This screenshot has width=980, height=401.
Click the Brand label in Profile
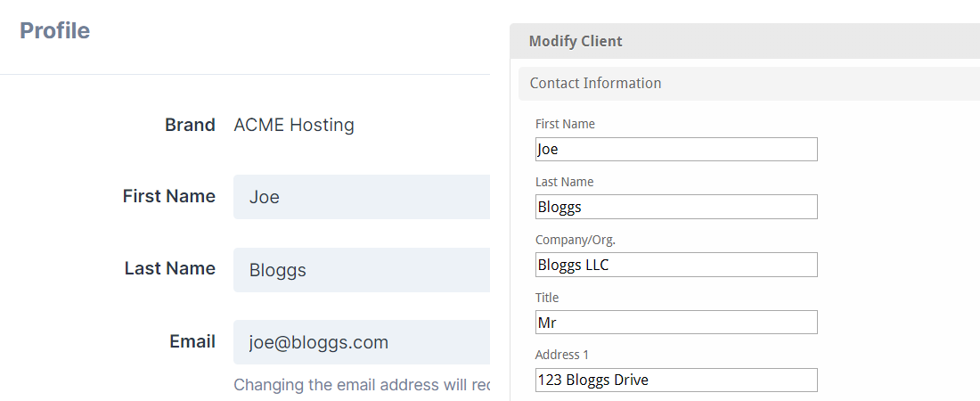point(190,125)
